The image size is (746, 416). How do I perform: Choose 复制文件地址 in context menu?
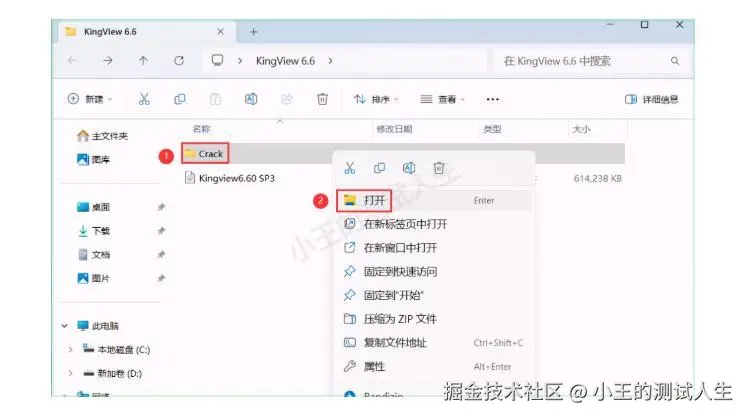[434, 343]
